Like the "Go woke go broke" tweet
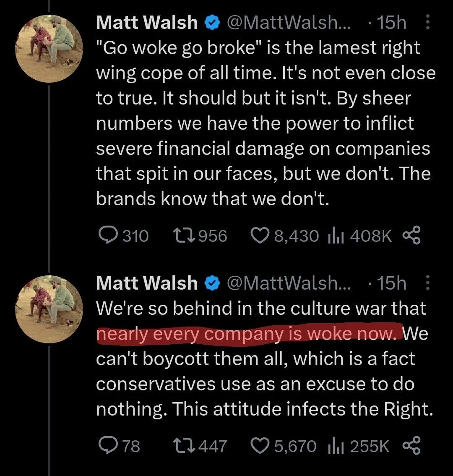The width and height of the screenshot is (453, 476). click(261, 236)
